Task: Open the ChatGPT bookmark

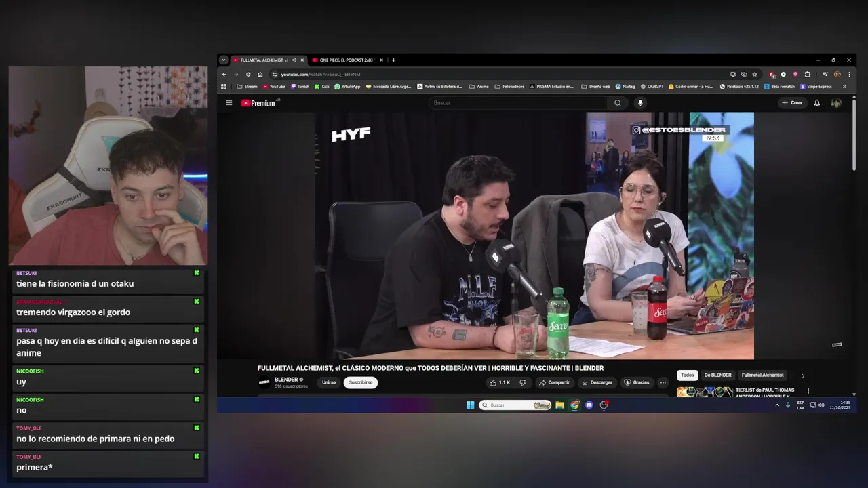Action: tap(651, 87)
